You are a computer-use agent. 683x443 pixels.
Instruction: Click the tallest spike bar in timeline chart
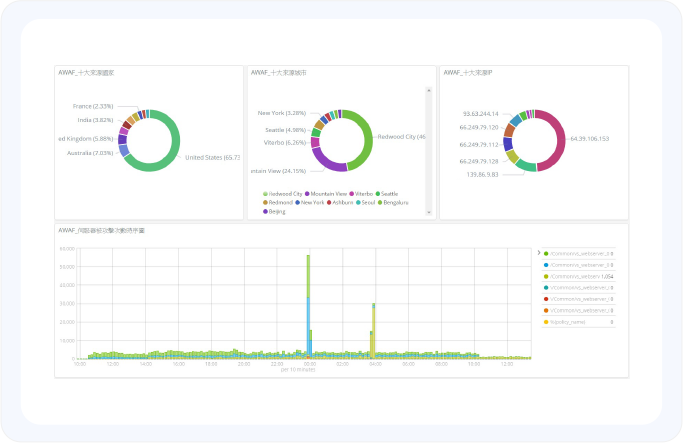(308, 300)
